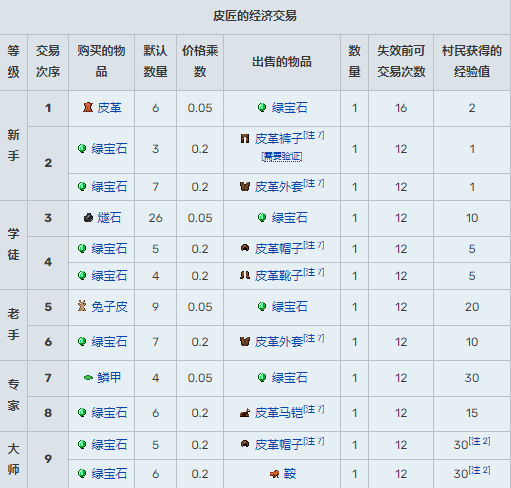Click the emerald icon in the 皮革 trade row
The image size is (511, 488).
[262, 108]
